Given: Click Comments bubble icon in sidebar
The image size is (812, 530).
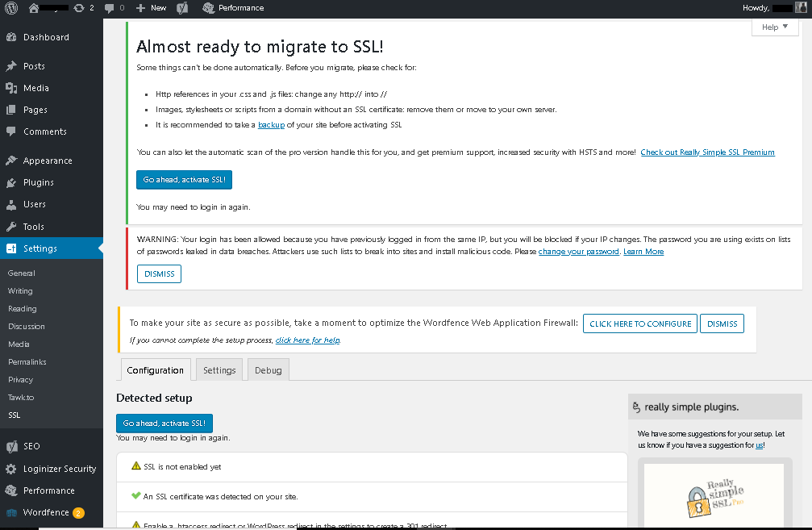Looking at the screenshot, I should 11,131.
